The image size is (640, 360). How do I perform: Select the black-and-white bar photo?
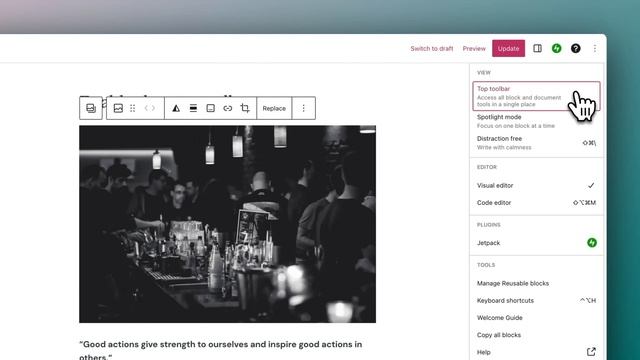pos(227,224)
